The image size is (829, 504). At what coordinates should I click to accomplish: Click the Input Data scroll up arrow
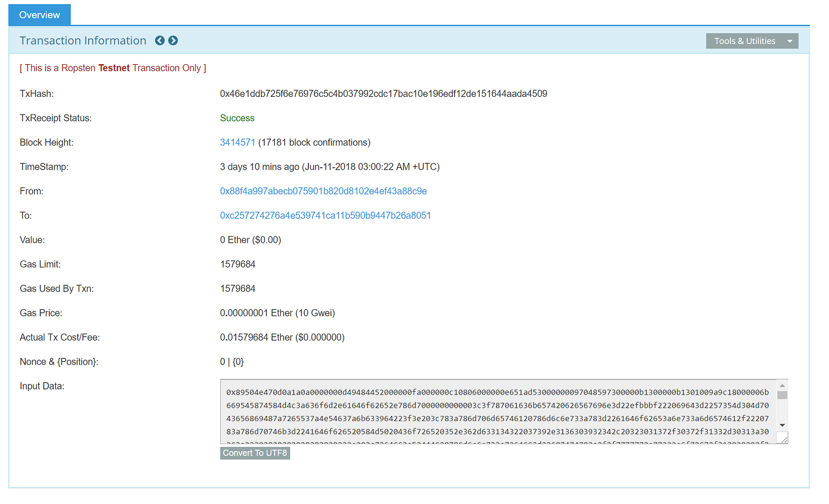pyautogui.click(x=782, y=385)
